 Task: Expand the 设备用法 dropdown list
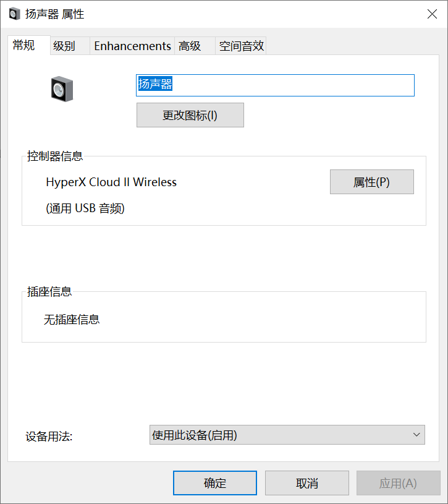coord(287,435)
